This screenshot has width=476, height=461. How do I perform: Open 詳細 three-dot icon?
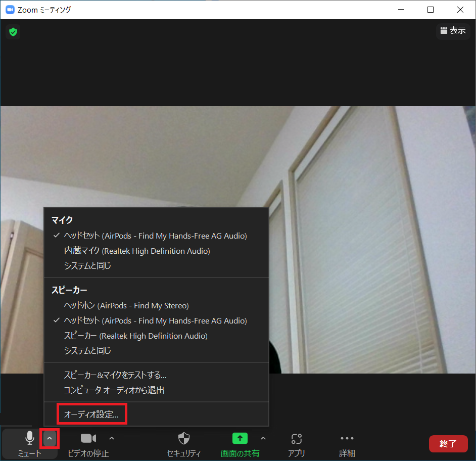pyautogui.click(x=347, y=438)
